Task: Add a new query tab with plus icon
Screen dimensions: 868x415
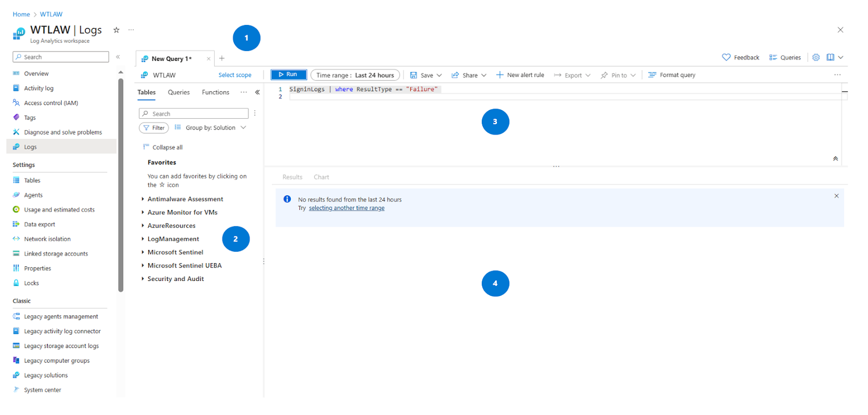Action: point(222,59)
